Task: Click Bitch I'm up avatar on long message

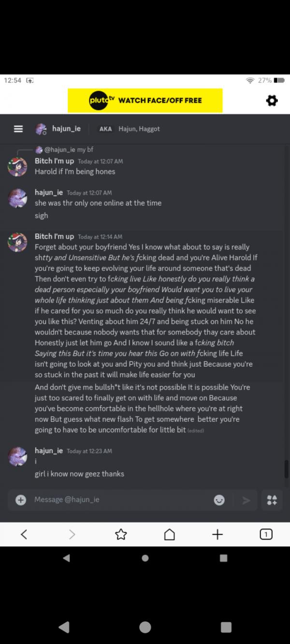Action: (18, 242)
